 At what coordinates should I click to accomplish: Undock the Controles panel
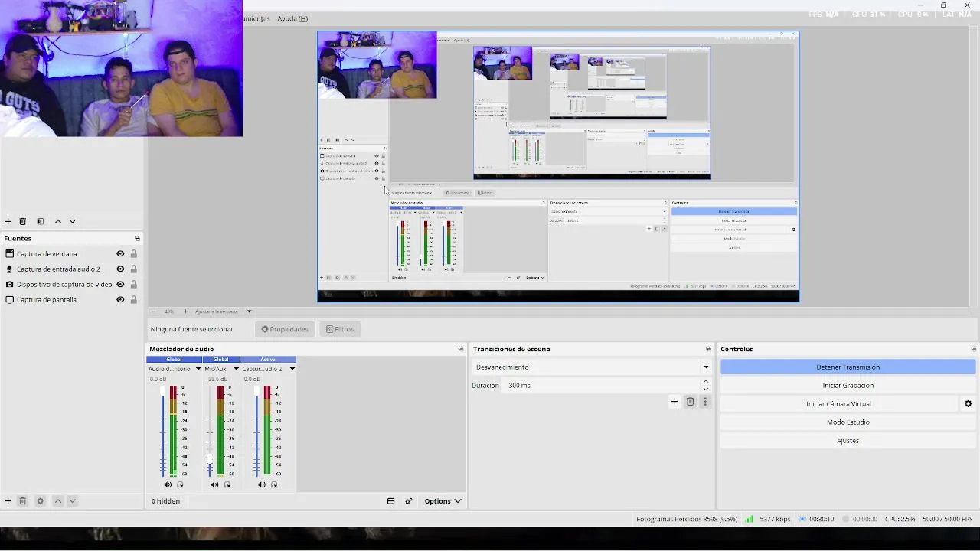973,348
